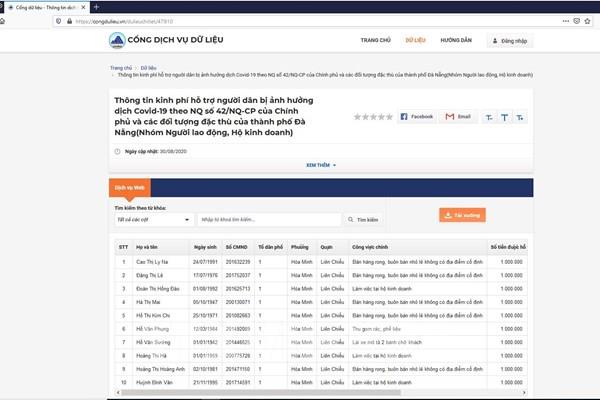Open HƯỚNG DẪN guide page
600x400 pixels.
coord(456,41)
